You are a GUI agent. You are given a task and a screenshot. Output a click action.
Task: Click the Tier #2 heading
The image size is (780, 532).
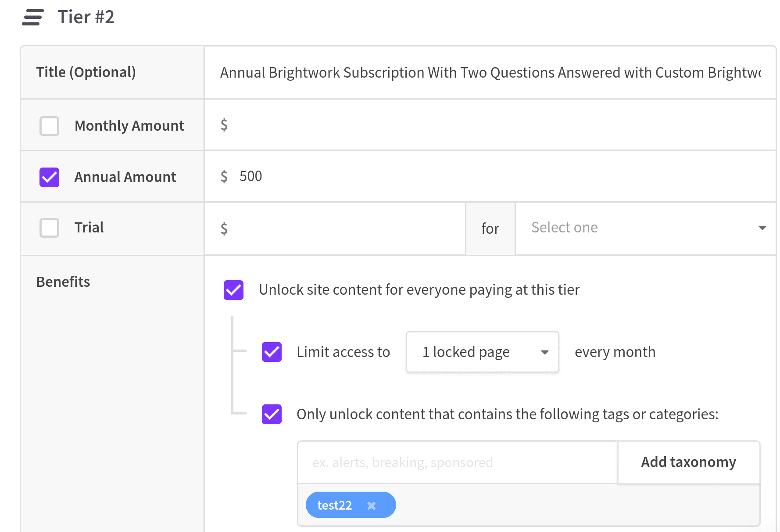point(86,17)
